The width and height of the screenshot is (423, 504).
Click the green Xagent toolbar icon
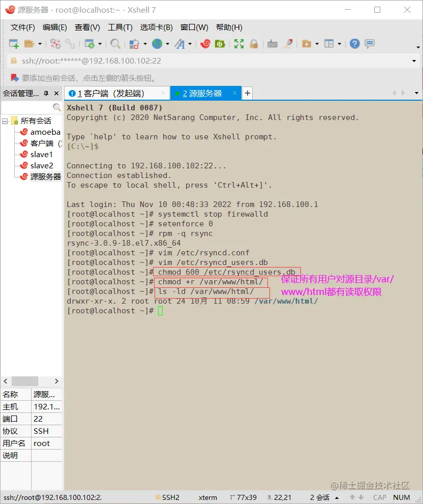(x=220, y=43)
